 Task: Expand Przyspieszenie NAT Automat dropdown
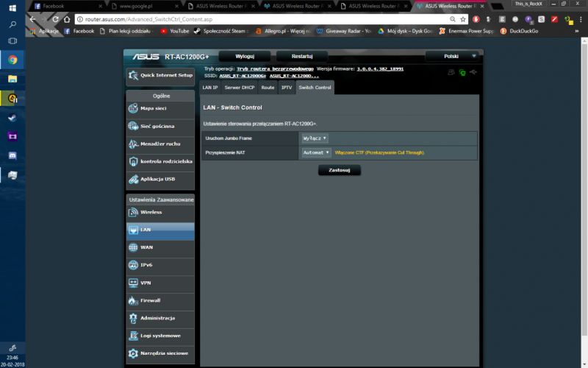[x=316, y=152]
